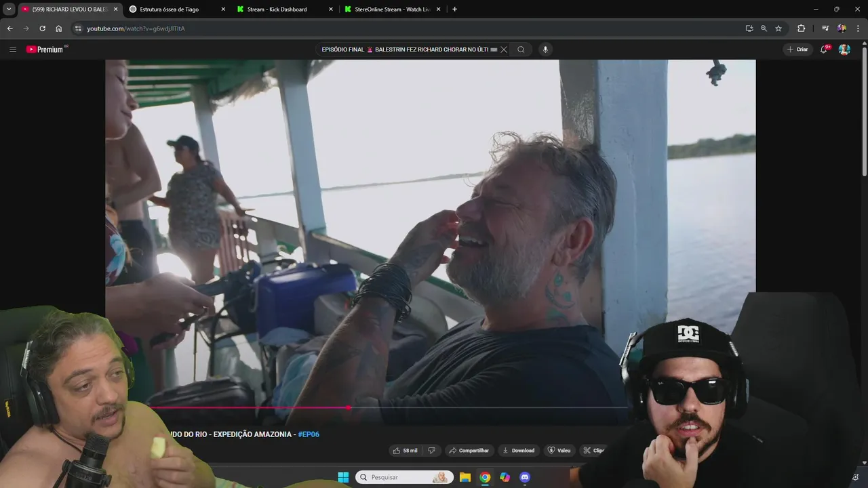The image size is (868, 488).
Task: Dislike the video
Action: (x=431, y=450)
